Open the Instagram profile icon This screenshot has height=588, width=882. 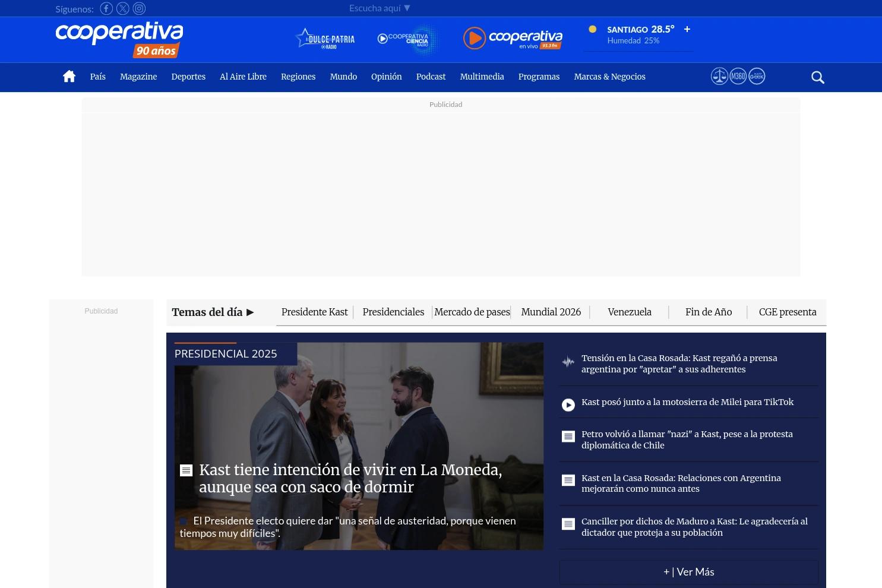coord(139,8)
